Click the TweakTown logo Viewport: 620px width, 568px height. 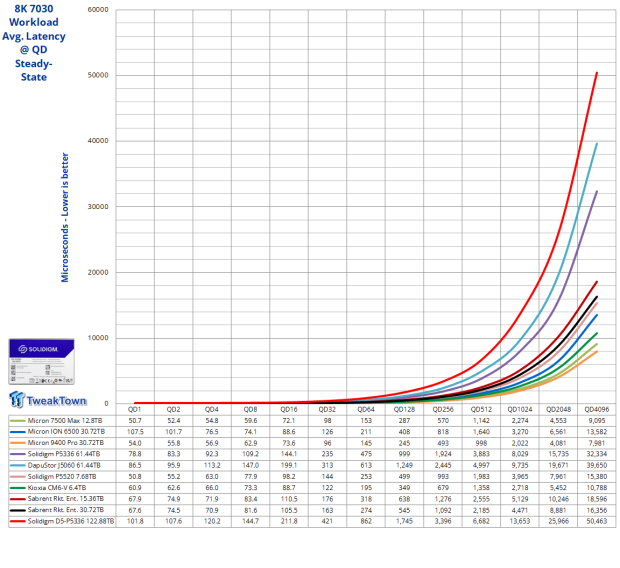[x=48, y=400]
